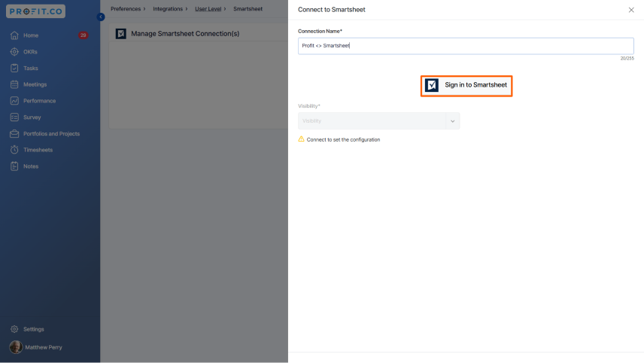Click the 20/255 character counter
Image resolution: width=644 pixels, height=363 pixels.
click(627, 59)
